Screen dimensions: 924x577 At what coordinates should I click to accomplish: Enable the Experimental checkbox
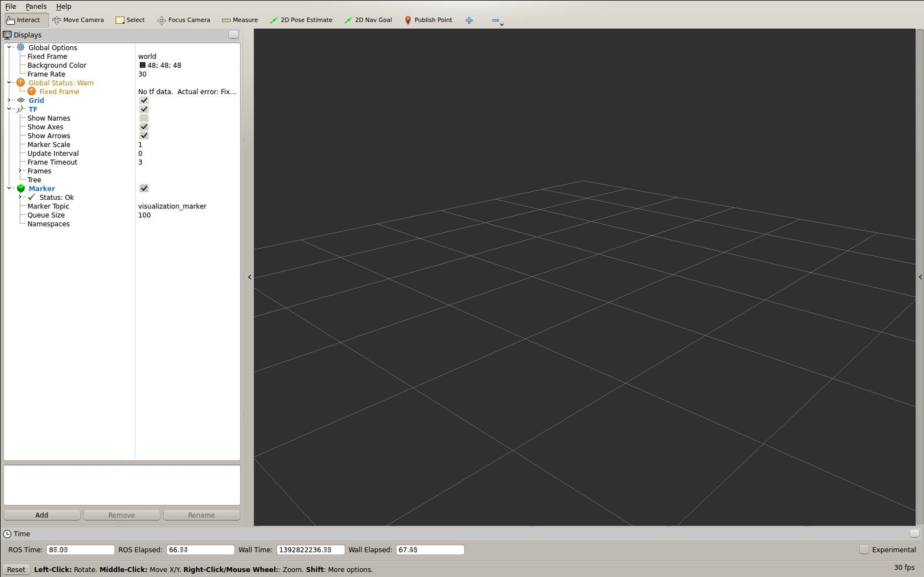coord(864,549)
